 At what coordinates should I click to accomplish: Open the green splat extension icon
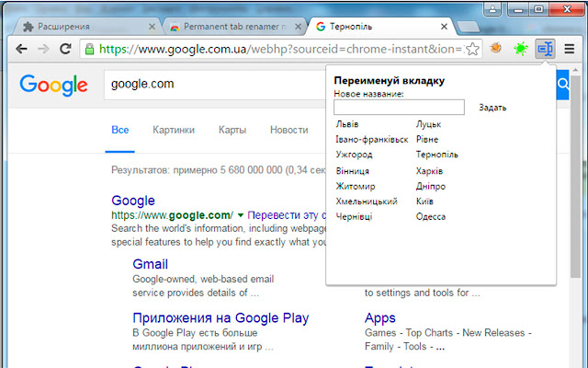pyautogui.click(x=521, y=49)
